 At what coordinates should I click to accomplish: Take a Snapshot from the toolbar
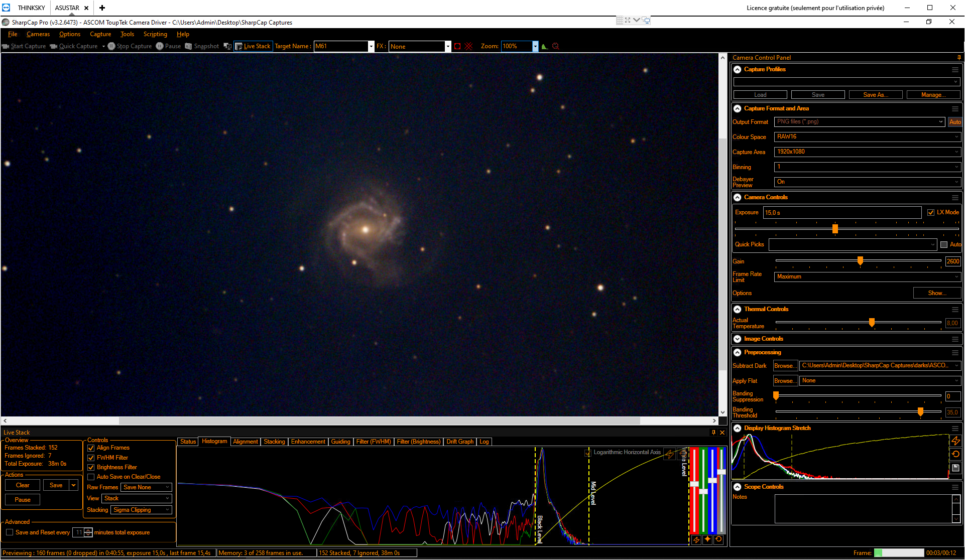point(202,46)
